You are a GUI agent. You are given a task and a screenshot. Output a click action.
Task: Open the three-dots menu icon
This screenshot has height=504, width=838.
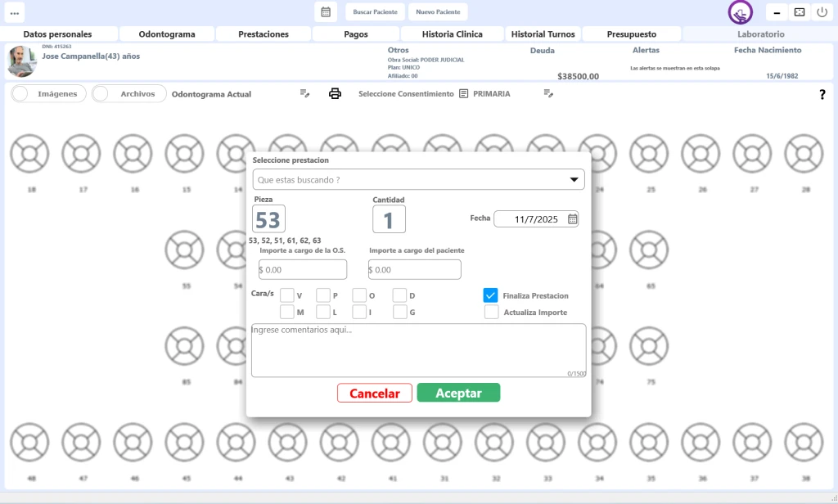click(x=14, y=12)
